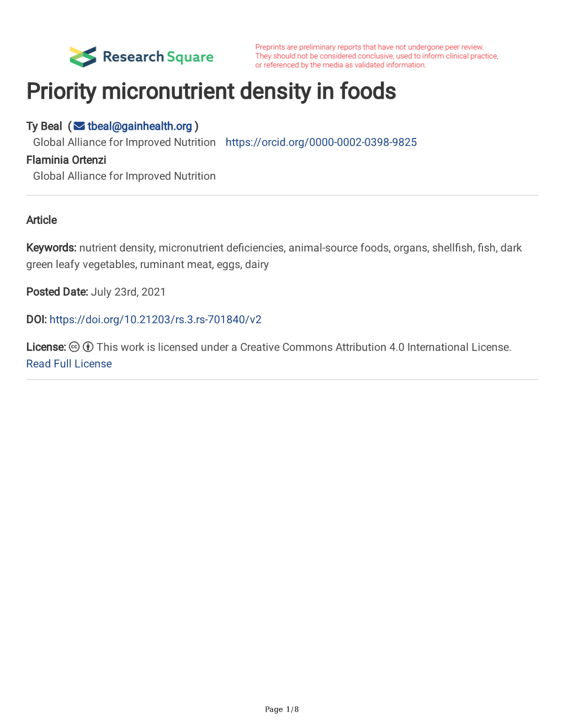Click the Posted Date label

point(57,292)
